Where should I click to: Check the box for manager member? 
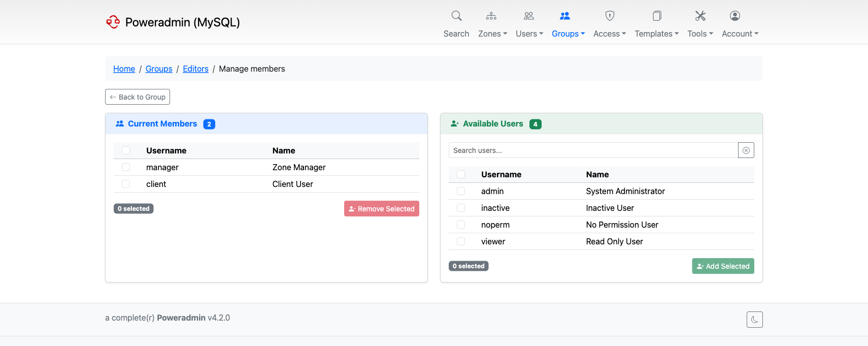(126, 167)
